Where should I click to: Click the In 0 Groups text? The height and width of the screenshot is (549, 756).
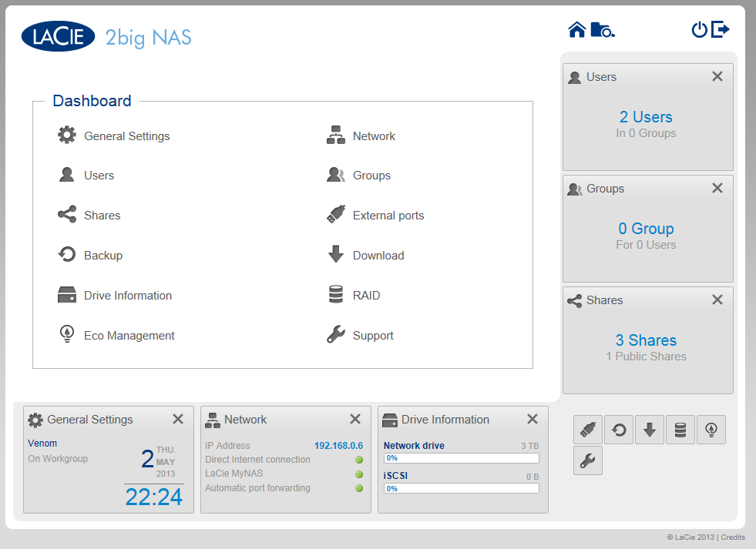(x=646, y=133)
